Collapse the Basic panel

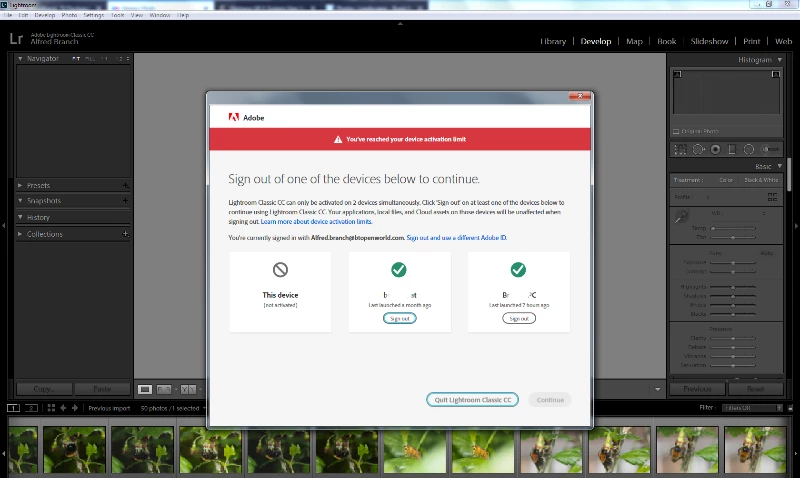780,166
